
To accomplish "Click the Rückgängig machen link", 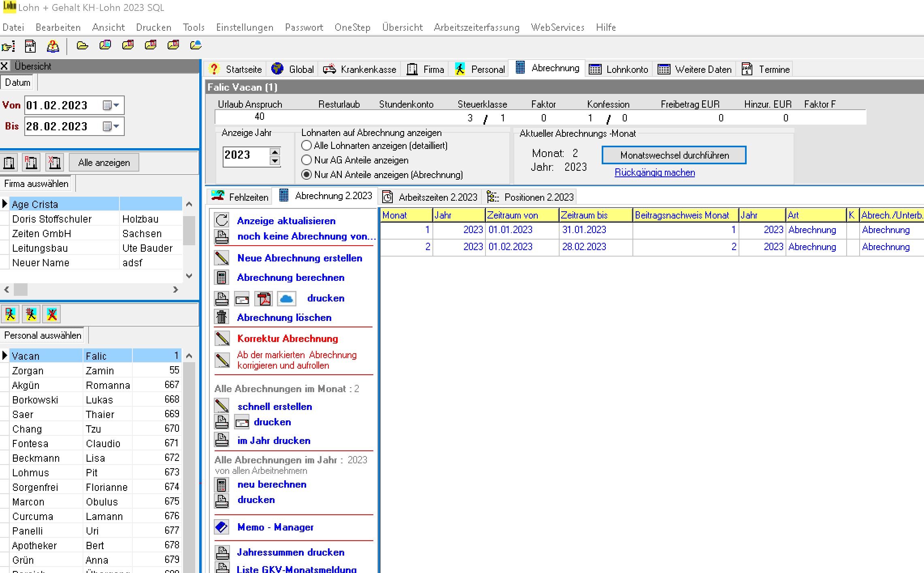I will click(654, 172).
